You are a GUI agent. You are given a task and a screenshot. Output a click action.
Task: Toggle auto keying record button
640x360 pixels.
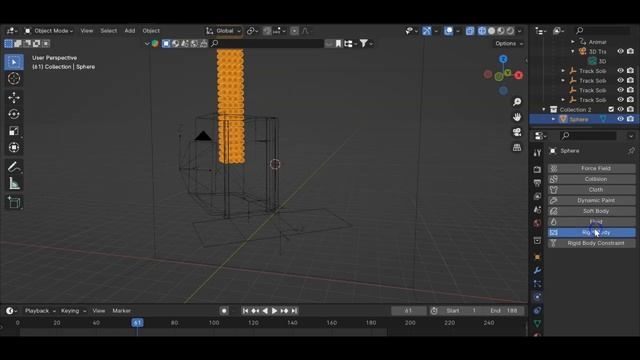(224, 311)
